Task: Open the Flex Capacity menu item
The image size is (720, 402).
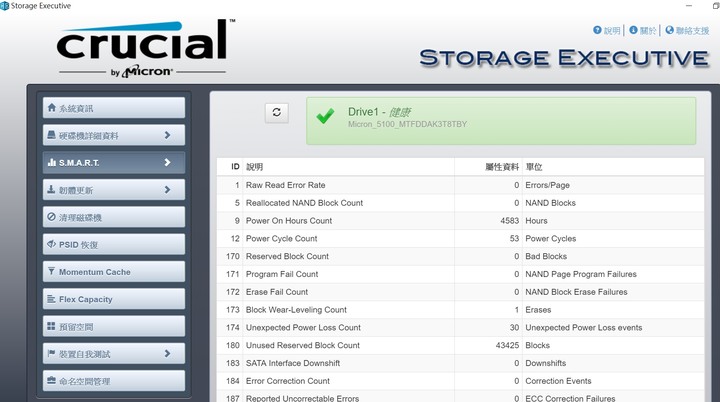Action: (114, 299)
